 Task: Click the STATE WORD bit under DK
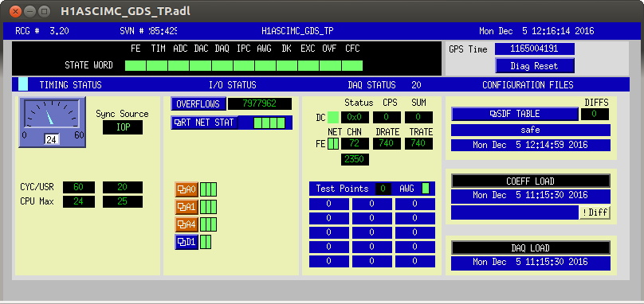click(287, 65)
